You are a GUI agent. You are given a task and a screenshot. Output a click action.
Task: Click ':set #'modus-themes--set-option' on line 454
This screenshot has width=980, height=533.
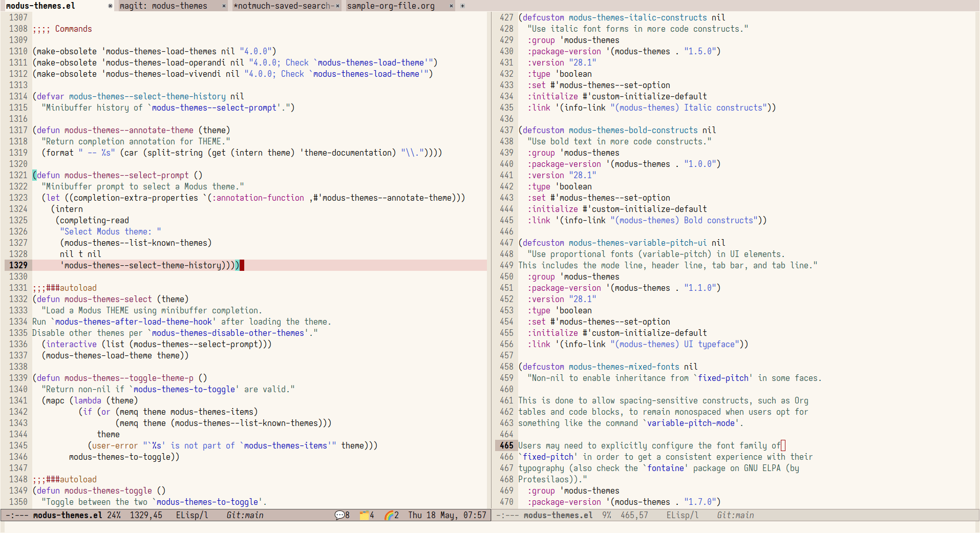pyautogui.click(x=599, y=322)
